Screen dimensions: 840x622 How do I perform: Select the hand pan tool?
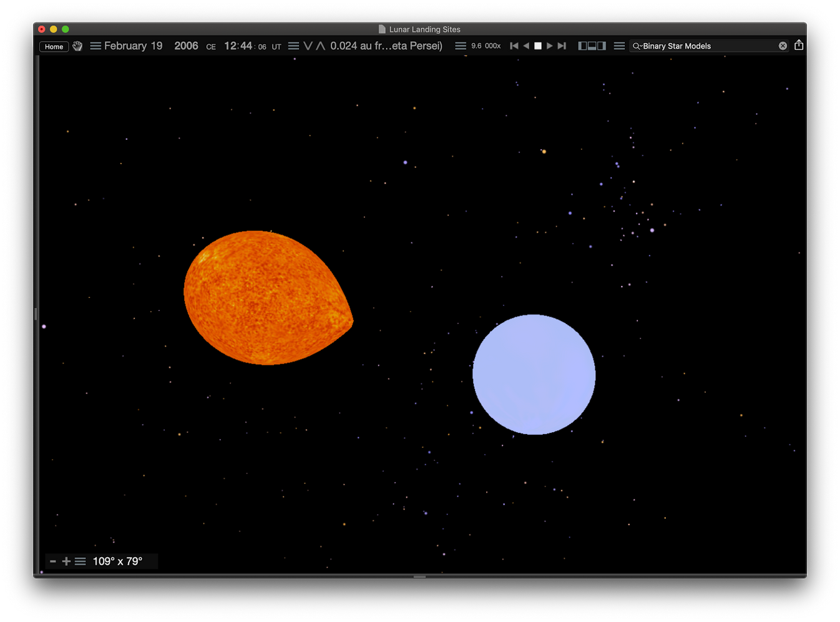(77, 46)
